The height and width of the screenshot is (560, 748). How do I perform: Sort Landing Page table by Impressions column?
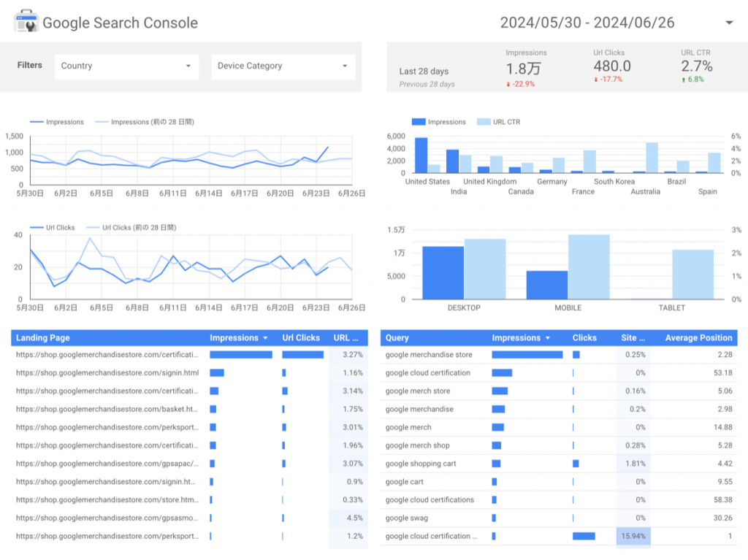coord(239,338)
